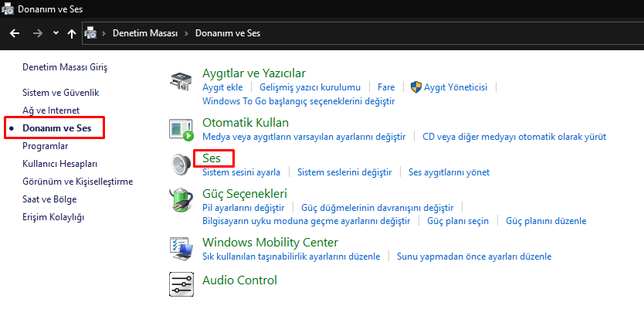Click Sistem seslerini değiştir
The width and height of the screenshot is (644, 333).
coord(344,172)
